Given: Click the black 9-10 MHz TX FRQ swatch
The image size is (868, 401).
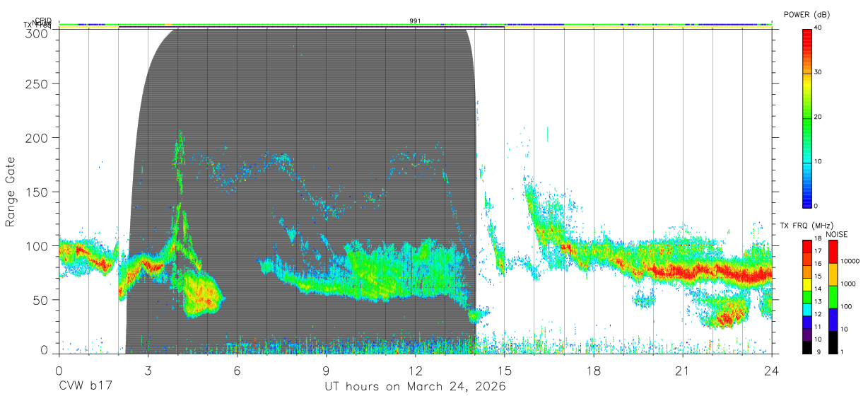Looking at the screenshot, I should (x=807, y=347).
